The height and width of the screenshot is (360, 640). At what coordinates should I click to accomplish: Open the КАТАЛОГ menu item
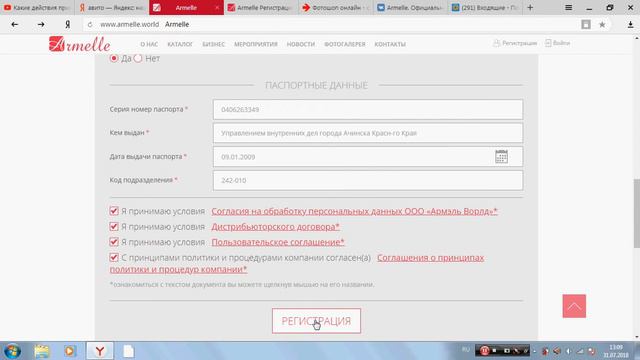tap(180, 44)
